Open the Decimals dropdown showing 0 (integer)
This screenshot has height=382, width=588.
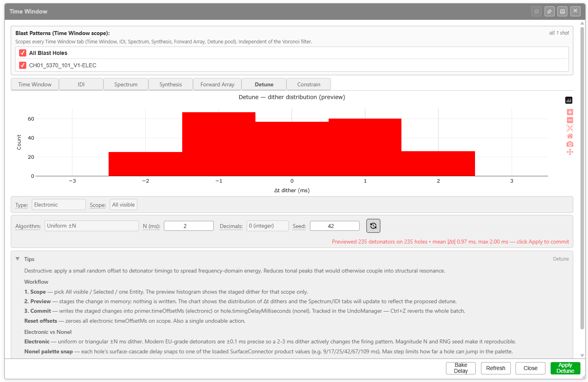(267, 226)
